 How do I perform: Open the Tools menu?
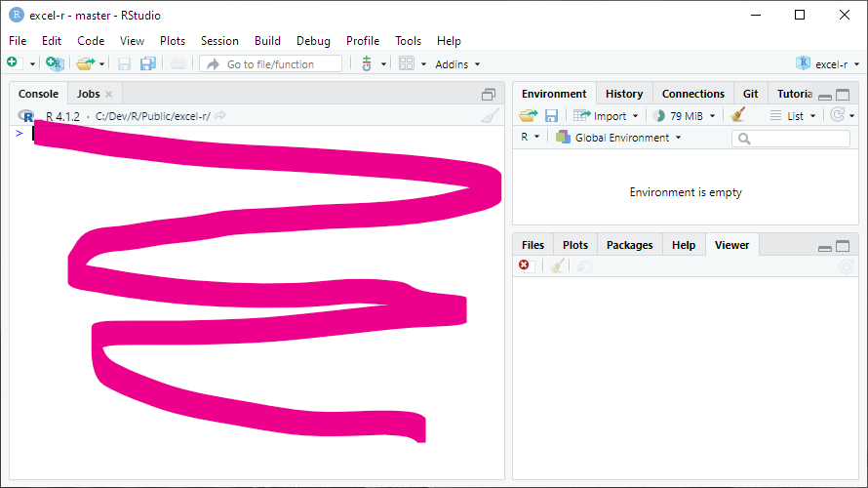pos(408,41)
